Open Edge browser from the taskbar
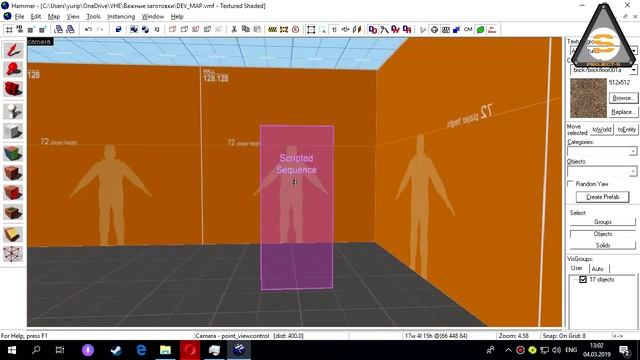640x360 pixels. (x=141, y=350)
